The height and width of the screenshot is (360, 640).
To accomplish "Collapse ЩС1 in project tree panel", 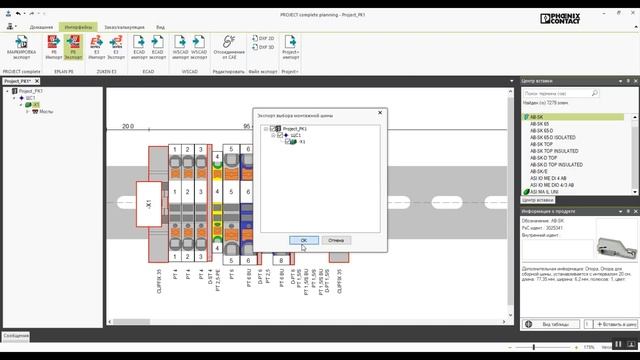I will 14,98.
